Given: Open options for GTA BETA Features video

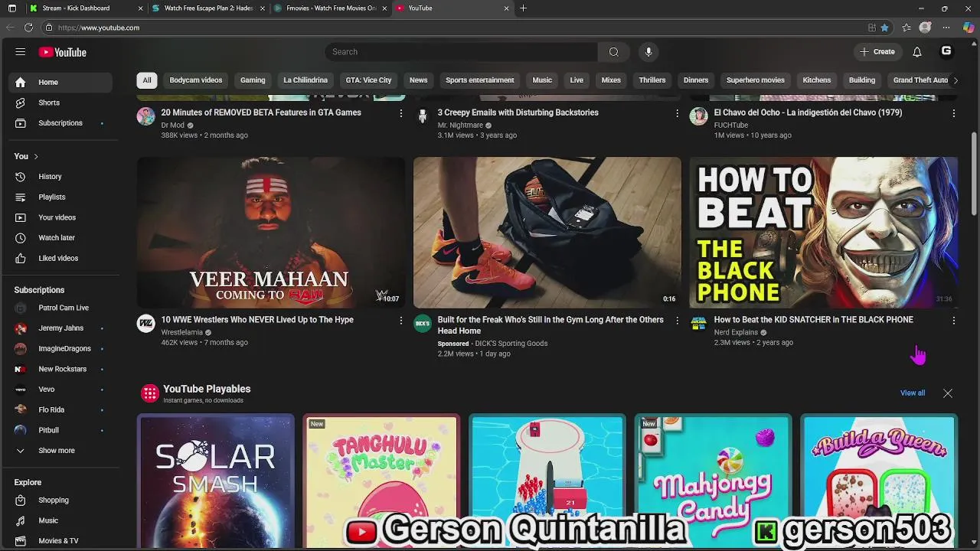Looking at the screenshot, I should (400, 113).
